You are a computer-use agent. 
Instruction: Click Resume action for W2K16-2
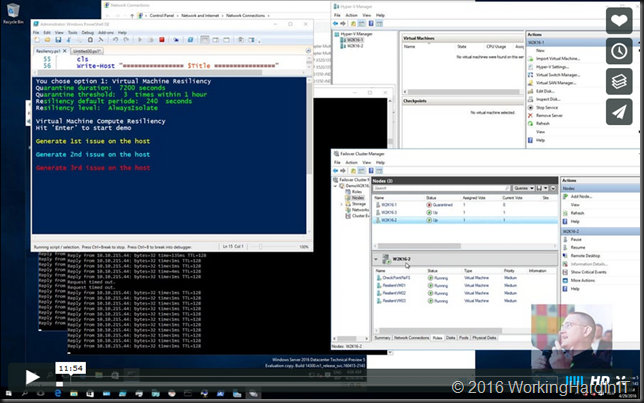tap(577, 247)
